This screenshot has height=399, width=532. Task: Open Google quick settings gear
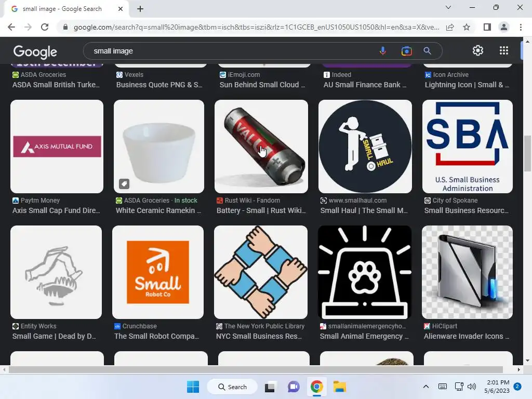click(x=478, y=50)
